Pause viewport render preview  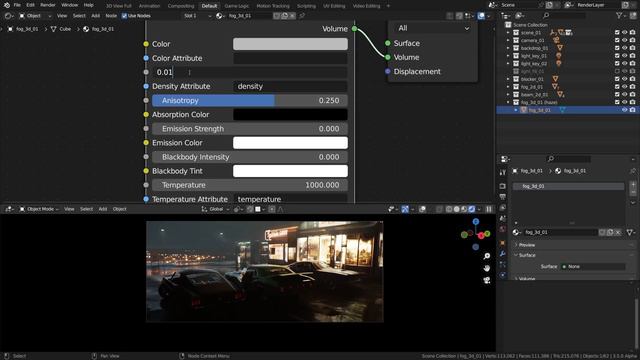tap(489, 209)
